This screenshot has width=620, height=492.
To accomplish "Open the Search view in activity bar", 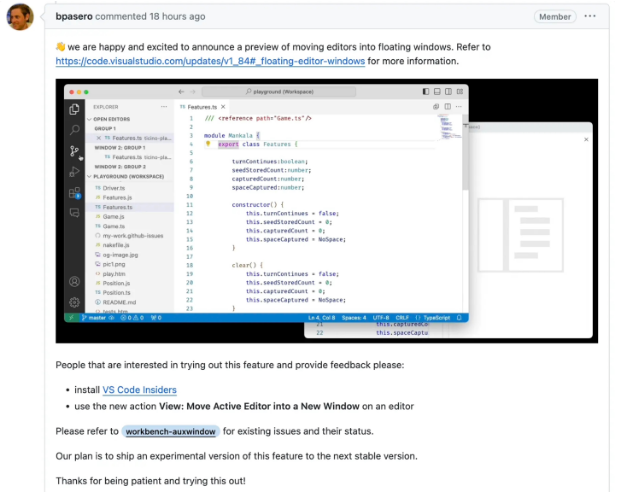I will (74, 130).
